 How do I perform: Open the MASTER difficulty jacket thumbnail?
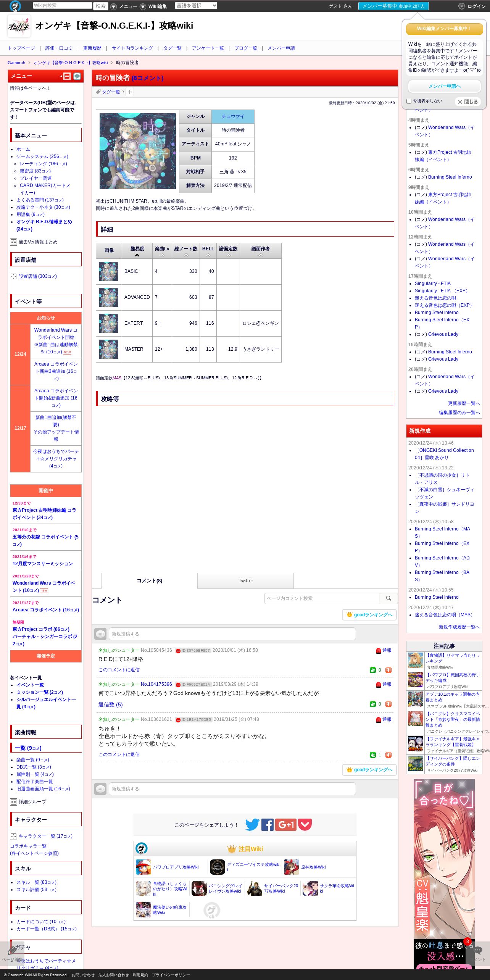point(109,349)
